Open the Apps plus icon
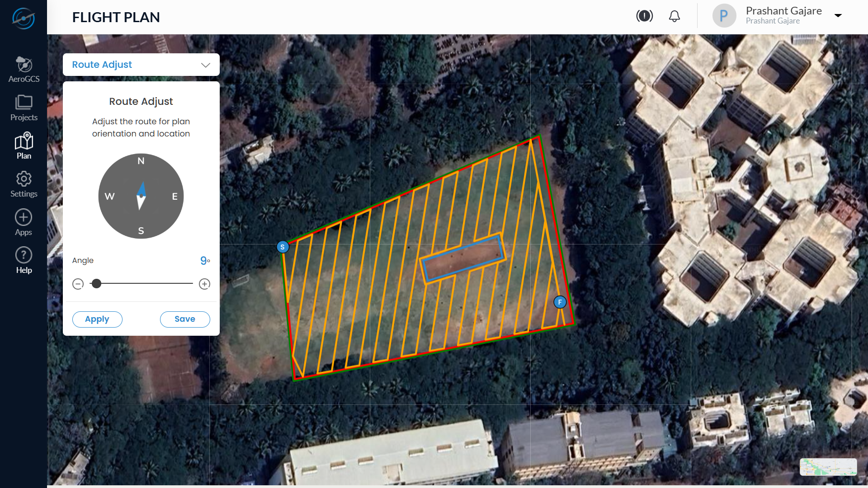The width and height of the screenshot is (868, 488). (x=24, y=217)
